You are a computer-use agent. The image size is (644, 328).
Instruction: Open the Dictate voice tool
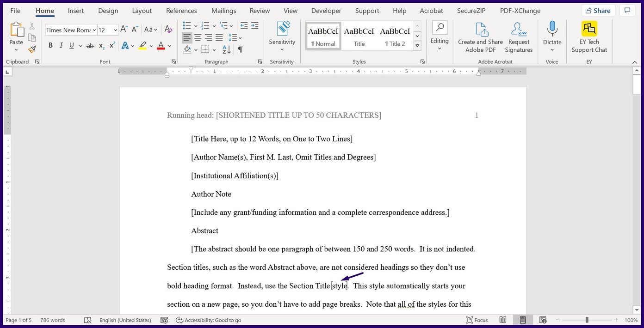tap(552, 36)
